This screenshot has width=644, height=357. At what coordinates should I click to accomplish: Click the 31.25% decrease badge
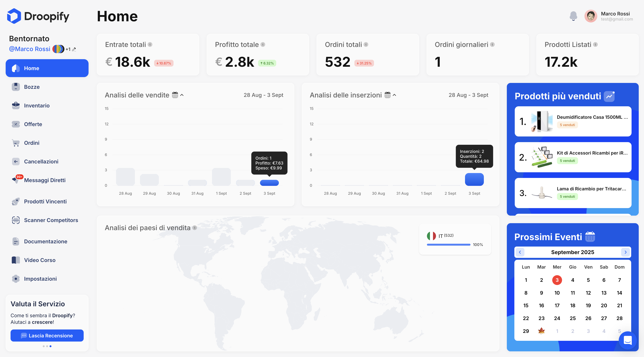point(364,63)
